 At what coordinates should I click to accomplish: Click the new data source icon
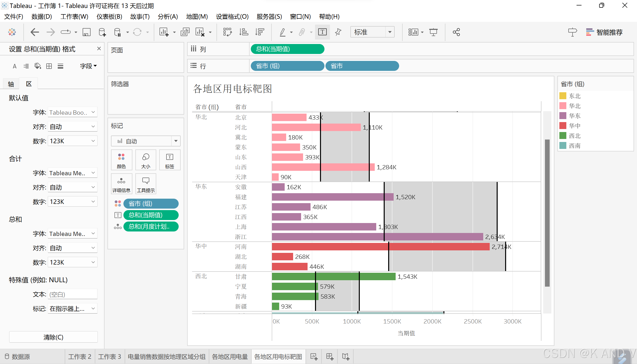(x=102, y=32)
